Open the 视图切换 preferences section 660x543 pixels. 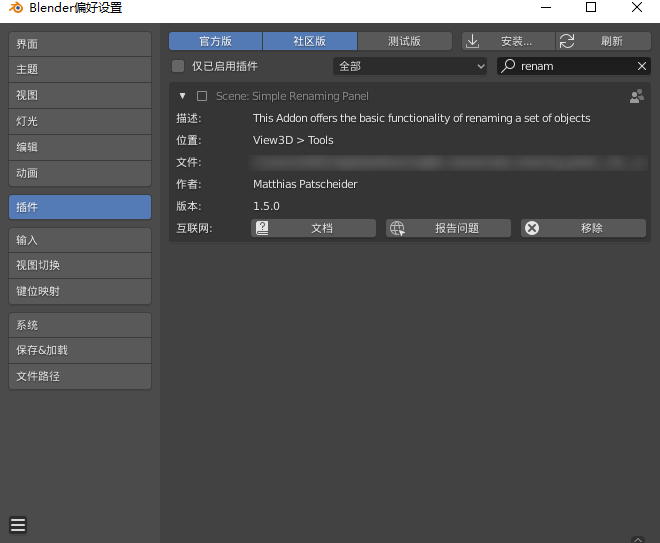[x=80, y=266]
